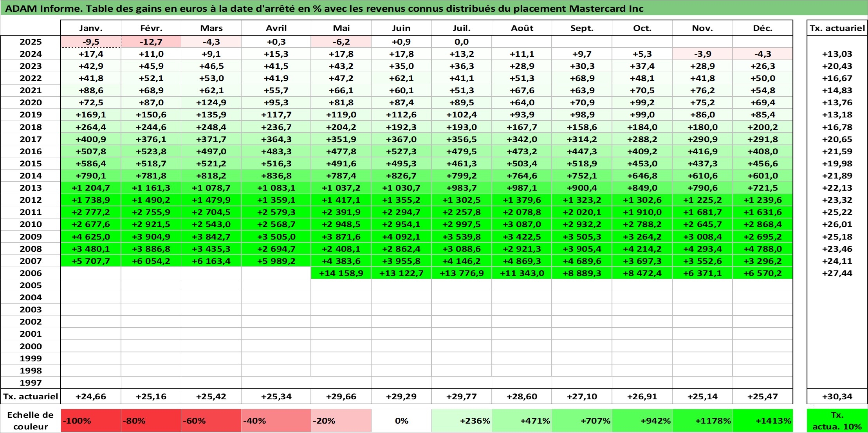Click the cell showing +3 087,0
868x433 pixels.
coord(522,224)
